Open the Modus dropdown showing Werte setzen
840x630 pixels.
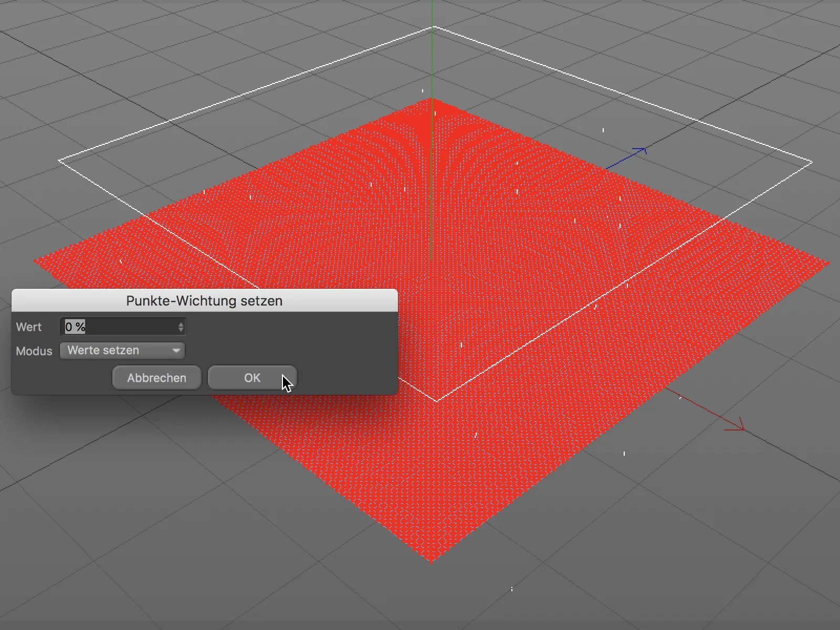122,350
